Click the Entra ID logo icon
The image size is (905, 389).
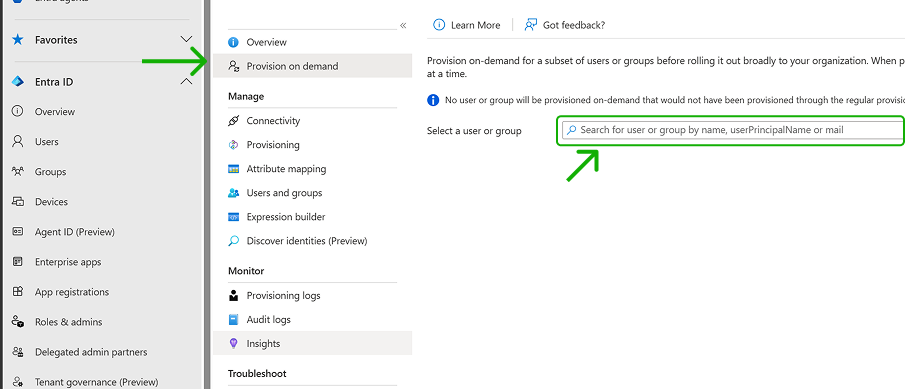(x=18, y=82)
